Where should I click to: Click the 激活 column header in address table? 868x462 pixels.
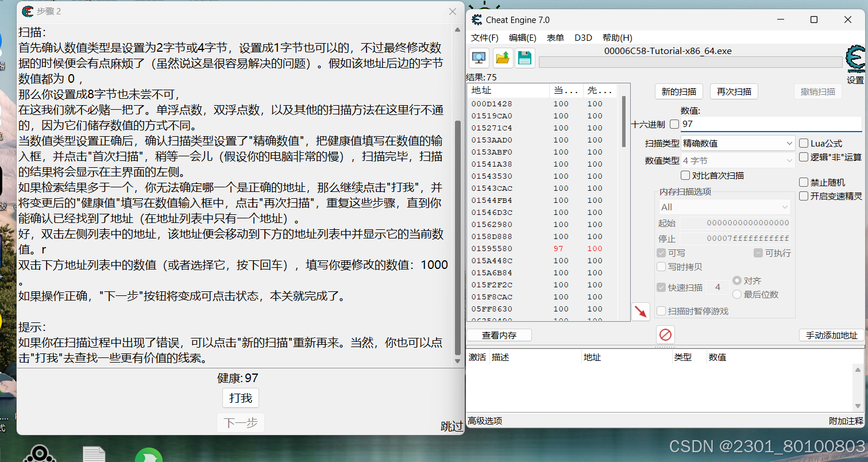477,357
